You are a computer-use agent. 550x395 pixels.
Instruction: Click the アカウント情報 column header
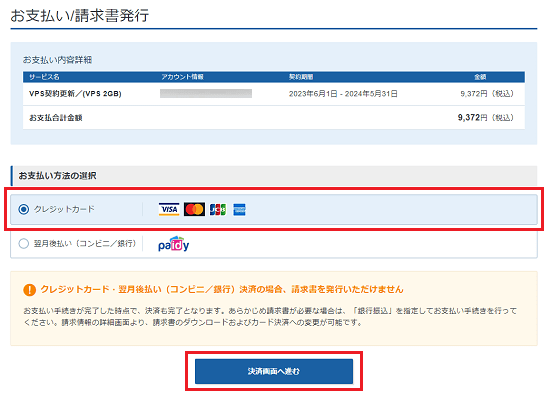pyautogui.click(x=182, y=77)
